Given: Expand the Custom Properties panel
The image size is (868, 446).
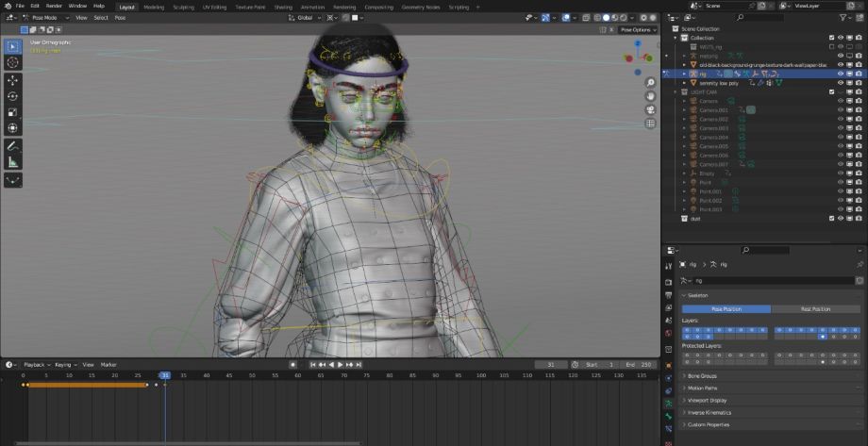Looking at the screenshot, I should point(770,424).
